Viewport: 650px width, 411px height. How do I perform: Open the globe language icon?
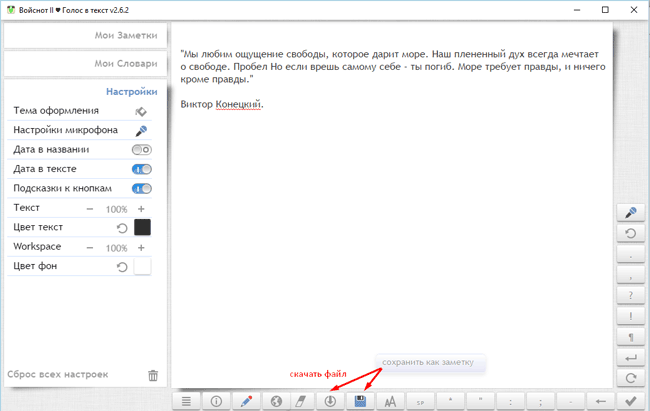[276, 401]
